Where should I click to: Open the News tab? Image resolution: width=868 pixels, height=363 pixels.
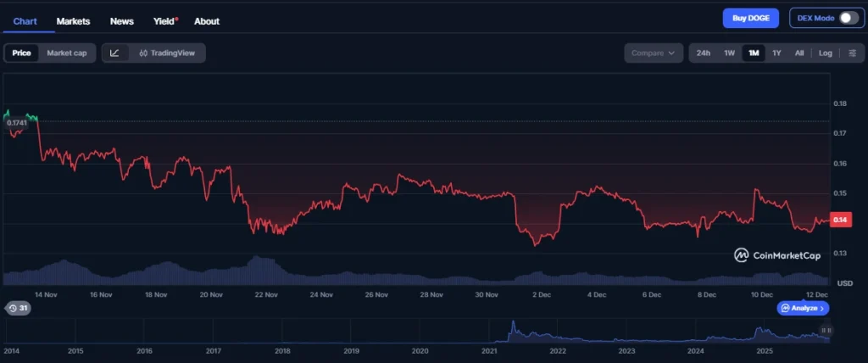click(x=122, y=21)
